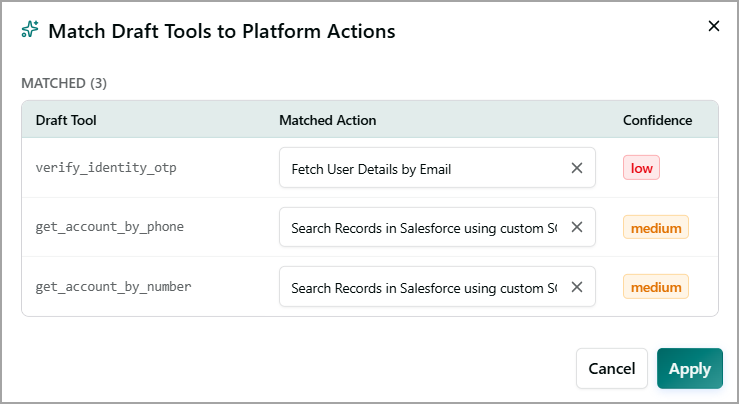Open matched action dropdown for verify_identity_otp
Screen dimensions: 739x404
[x=424, y=168]
